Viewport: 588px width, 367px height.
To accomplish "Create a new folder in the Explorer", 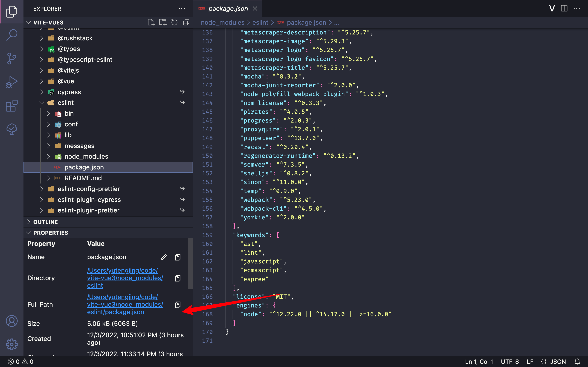I will [x=163, y=22].
